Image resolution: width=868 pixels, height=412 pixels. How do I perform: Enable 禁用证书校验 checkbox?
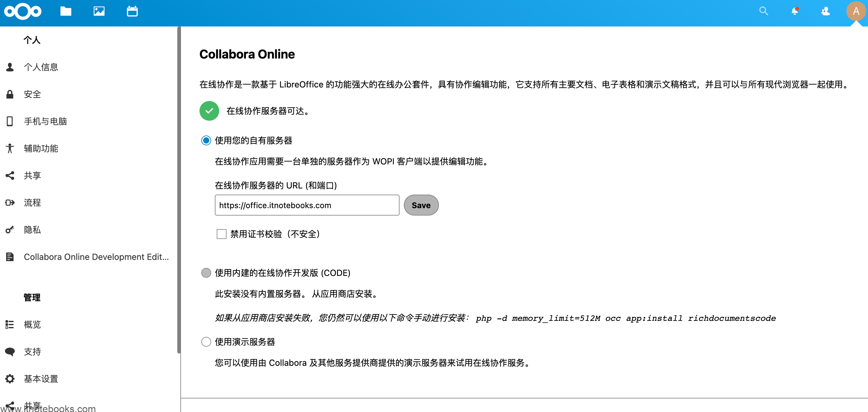click(221, 234)
